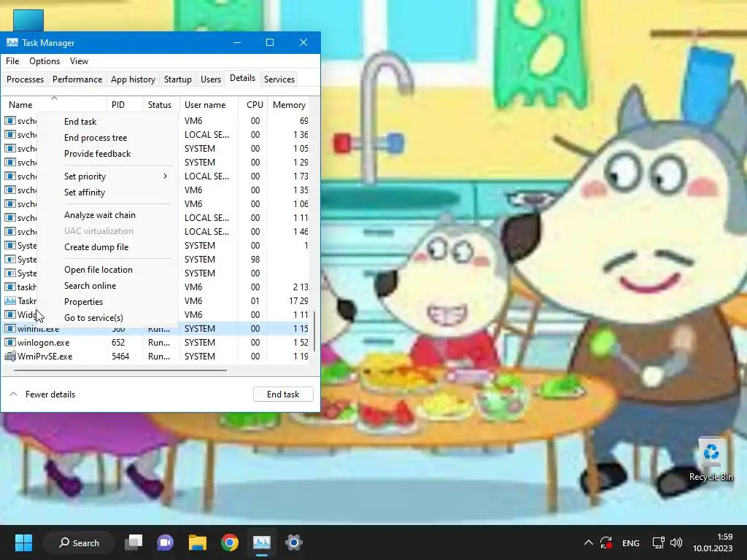Select Analyze wait chain
Viewport: 747px width, 560px height.
(x=99, y=215)
